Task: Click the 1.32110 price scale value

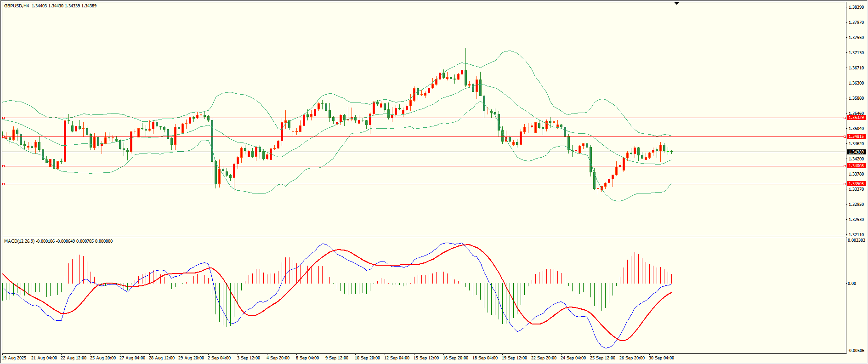Action: click(x=856, y=234)
